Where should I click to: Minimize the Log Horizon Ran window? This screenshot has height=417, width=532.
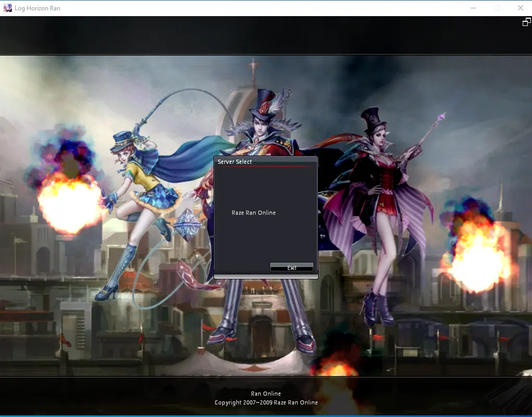473,8
